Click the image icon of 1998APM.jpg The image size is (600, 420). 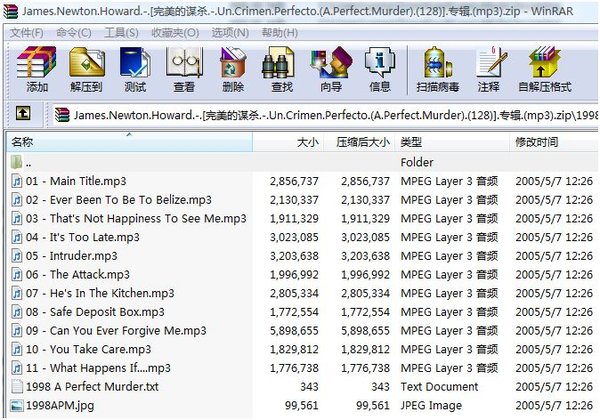coord(17,405)
